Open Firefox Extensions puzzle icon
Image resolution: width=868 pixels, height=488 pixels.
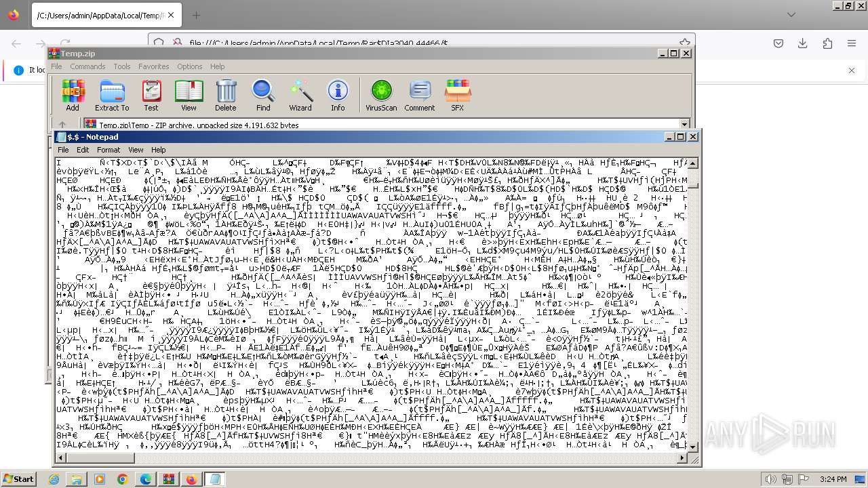(827, 43)
